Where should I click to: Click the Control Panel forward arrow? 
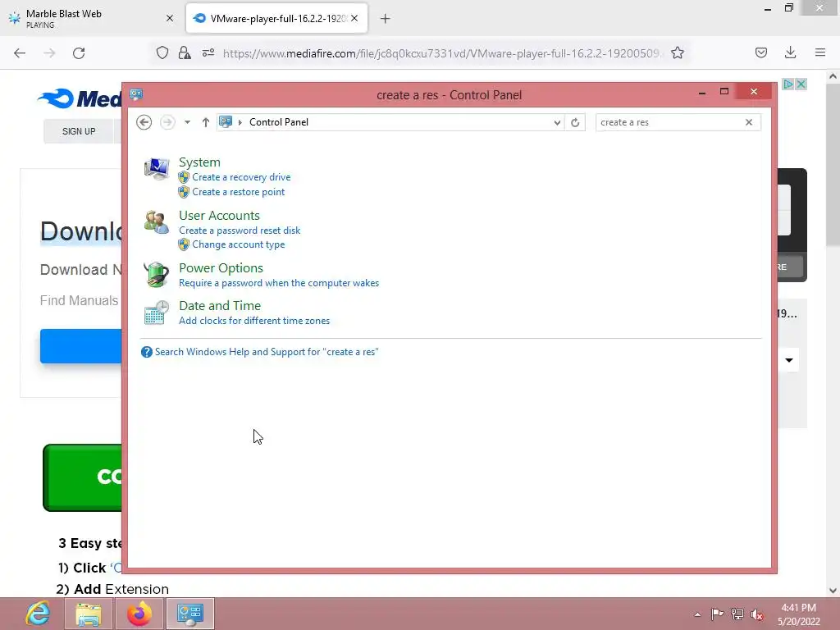coord(167,122)
